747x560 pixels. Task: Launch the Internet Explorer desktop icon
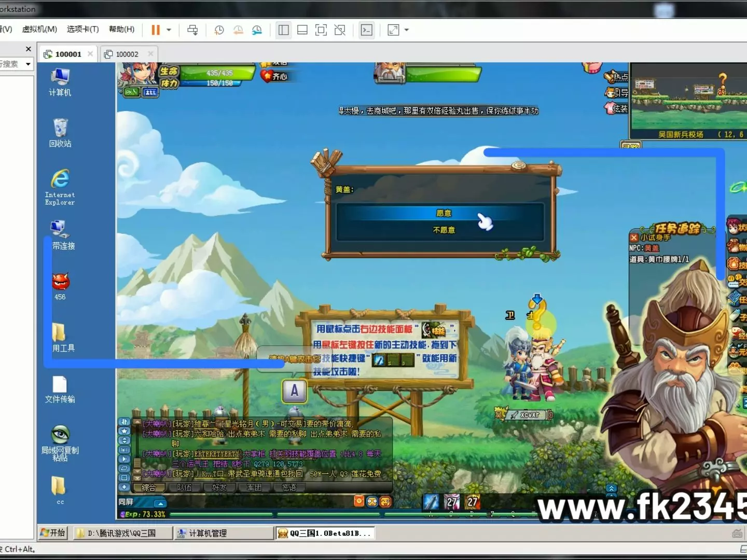pyautogui.click(x=60, y=187)
